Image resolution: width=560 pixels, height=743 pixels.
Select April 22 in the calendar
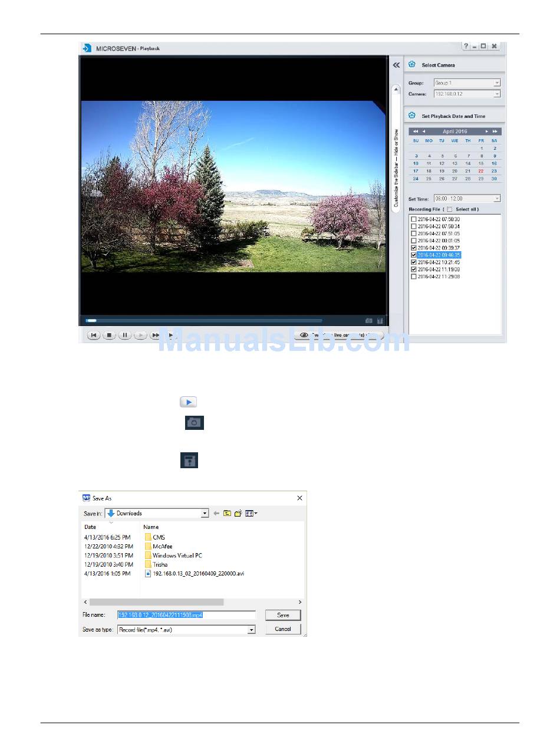481,171
